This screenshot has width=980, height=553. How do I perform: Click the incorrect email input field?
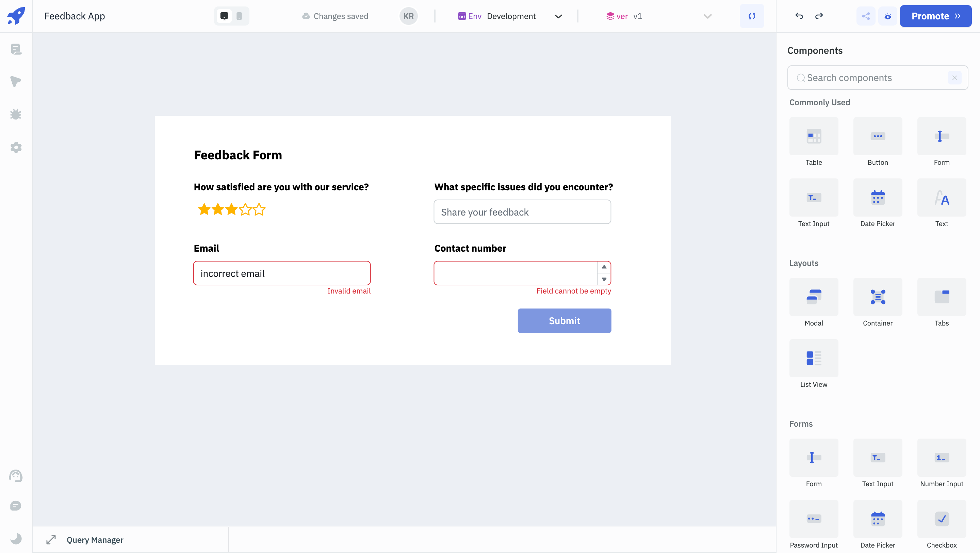point(282,273)
